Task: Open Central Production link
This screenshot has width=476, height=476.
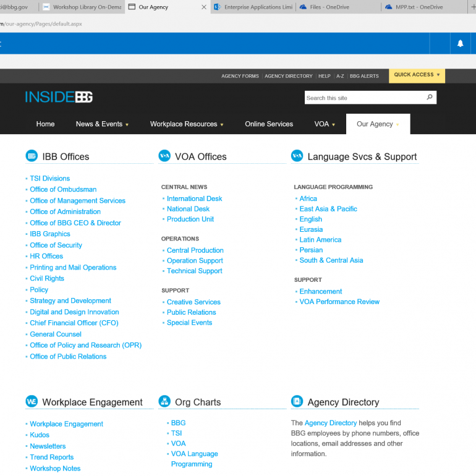Action: point(195,250)
